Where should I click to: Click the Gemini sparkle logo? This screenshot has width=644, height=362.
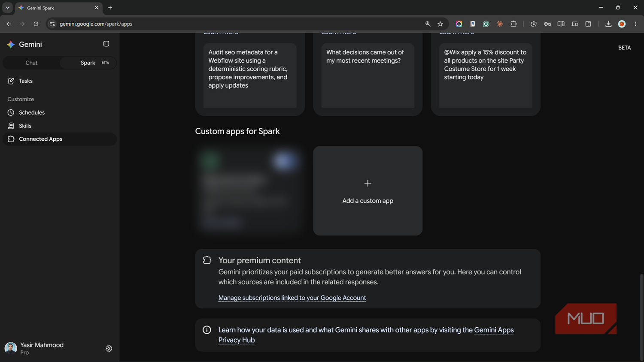tap(11, 44)
